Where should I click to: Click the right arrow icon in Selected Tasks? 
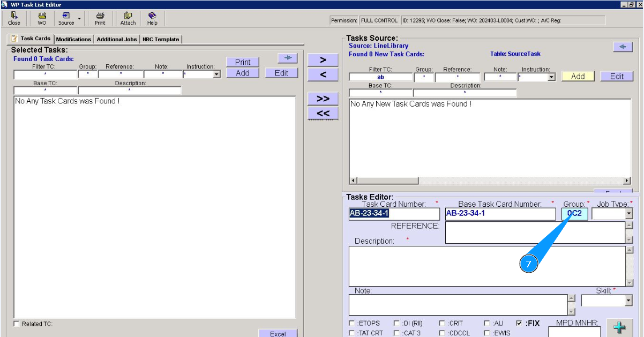(x=287, y=58)
